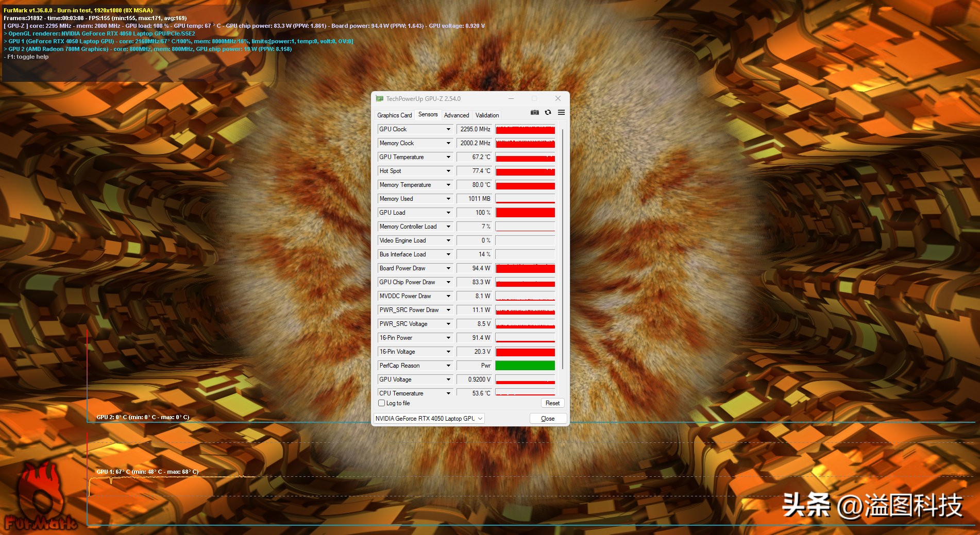Open the Board Power Draw dropdown

tap(448, 268)
